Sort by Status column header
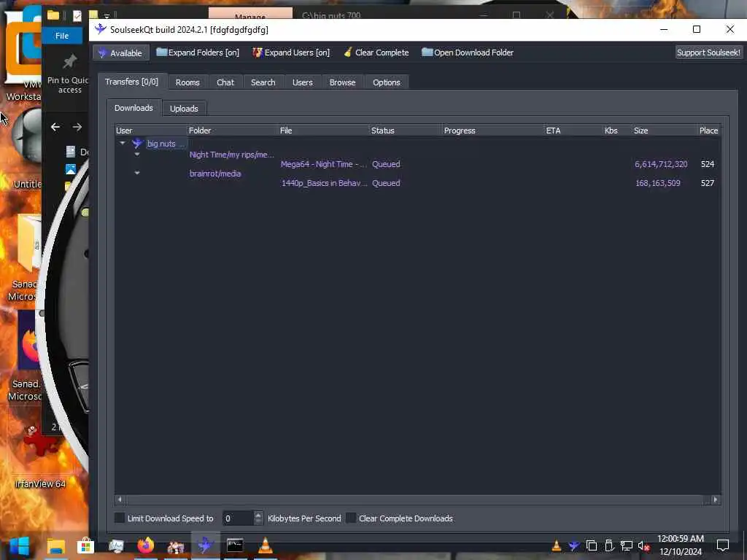Screen dimensions: 747x560 (x=406, y=131)
